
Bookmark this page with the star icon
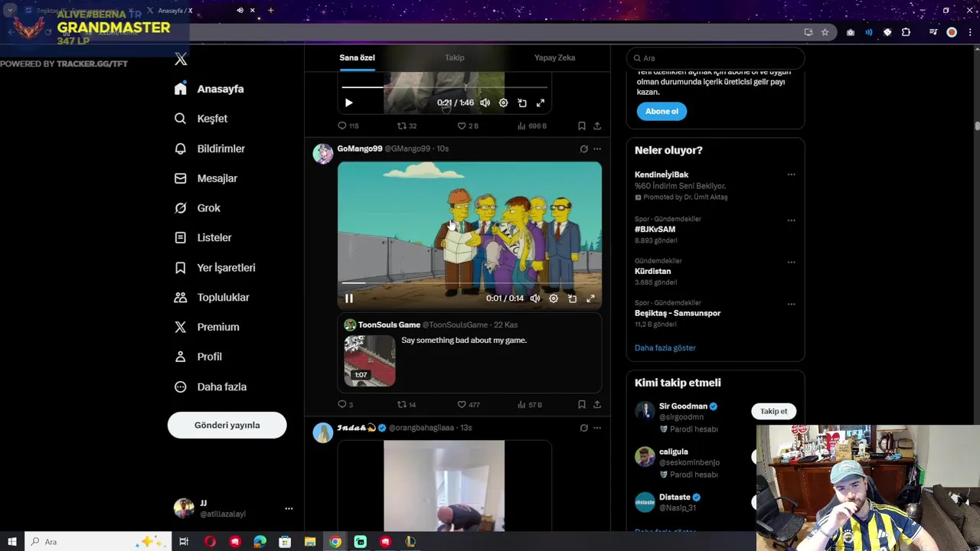click(x=825, y=32)
